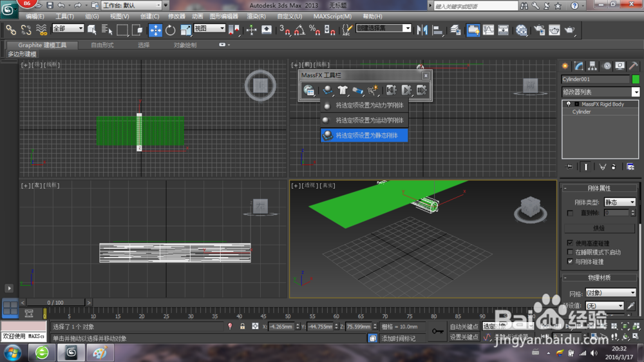Toggle 3D Snaps button
The image size is (644, 362).
(285, 30)
